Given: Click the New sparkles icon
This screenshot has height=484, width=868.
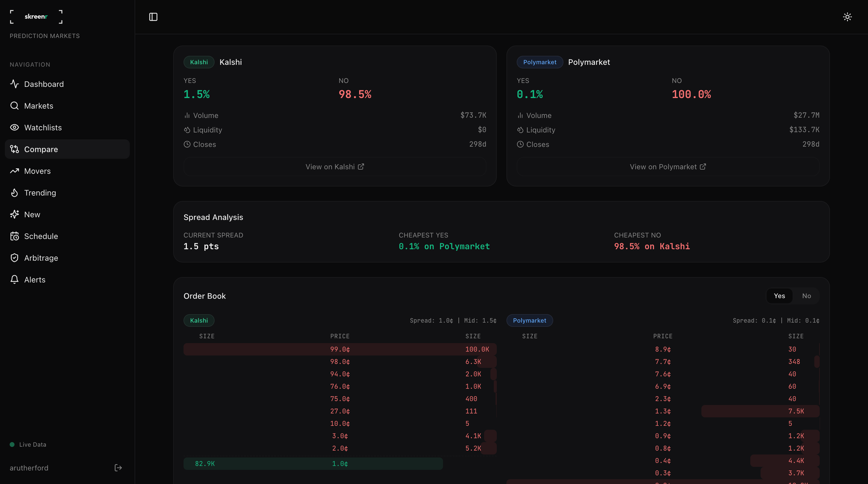Looking at the screenshot, I should pos(14,214).
